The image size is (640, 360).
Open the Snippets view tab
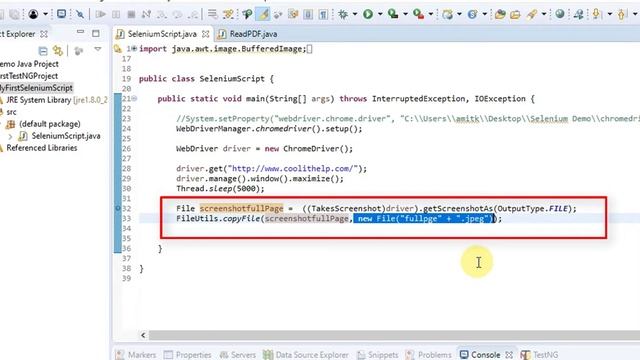pyautogui.click(x=378, y=355)
